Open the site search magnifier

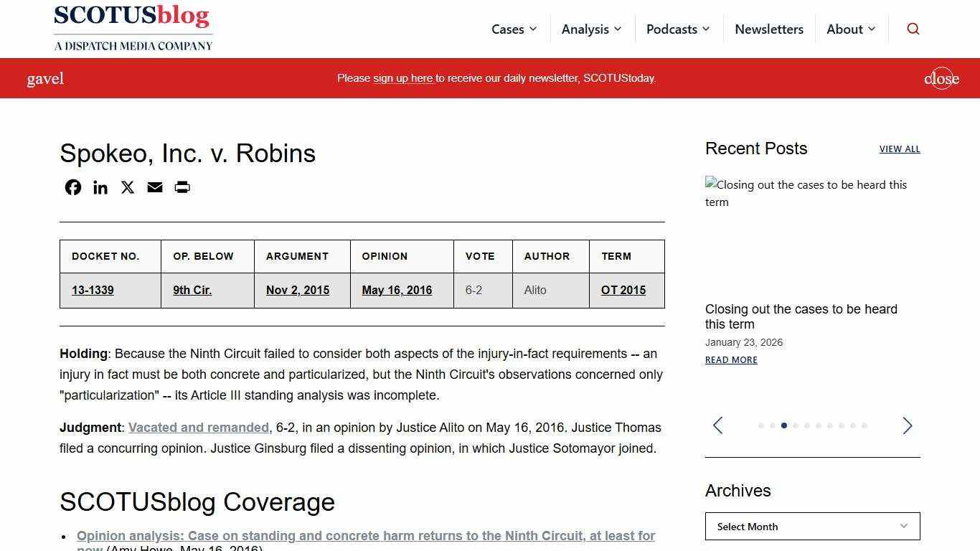pos(913,29)
